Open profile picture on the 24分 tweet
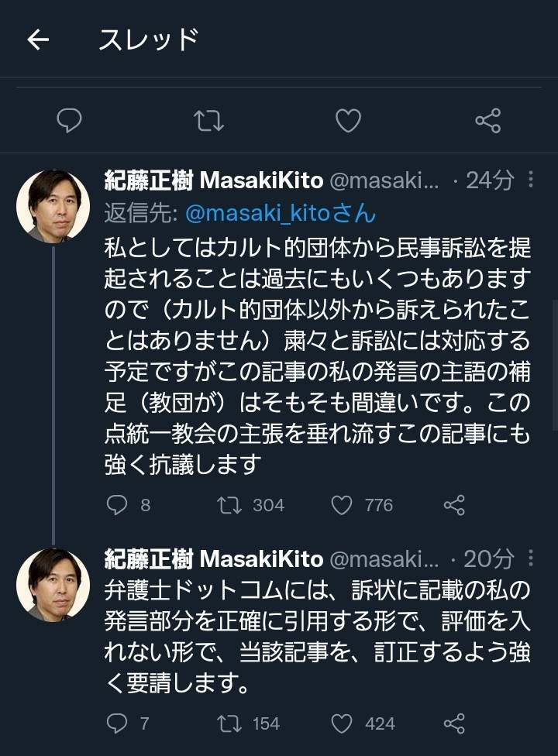 53,207
